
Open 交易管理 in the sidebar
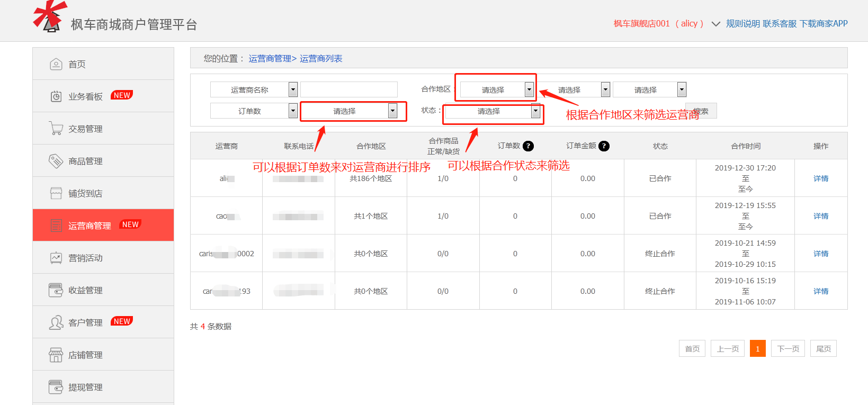103,129
